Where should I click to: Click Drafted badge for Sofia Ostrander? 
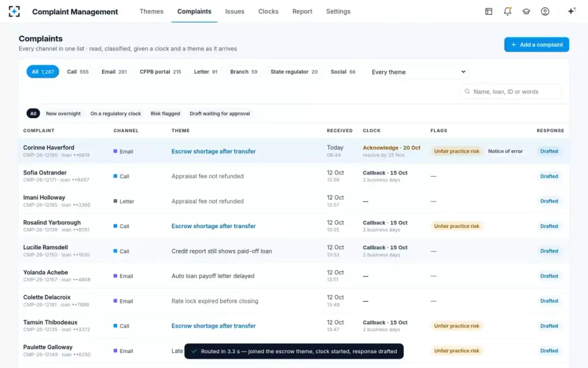[549, 176]
